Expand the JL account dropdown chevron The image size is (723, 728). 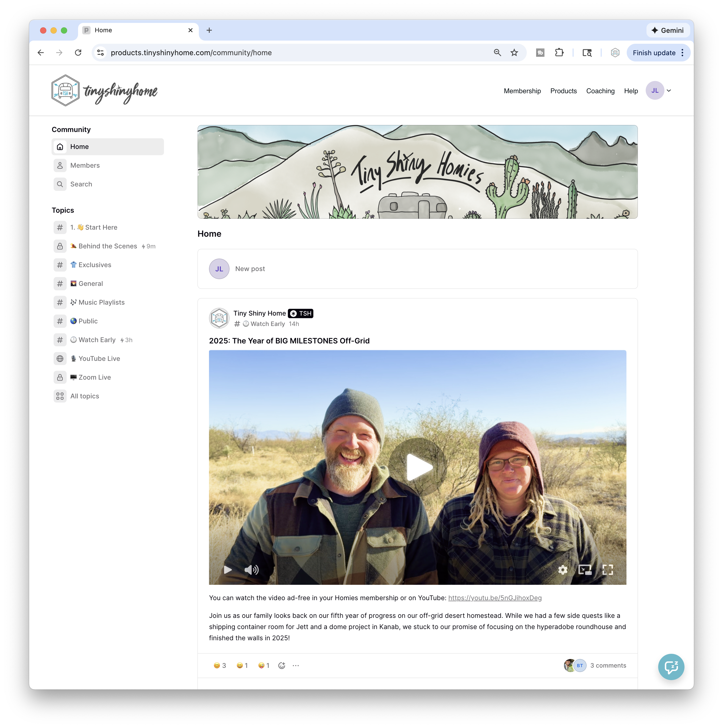pyautogui.click(x=669, y=91)
